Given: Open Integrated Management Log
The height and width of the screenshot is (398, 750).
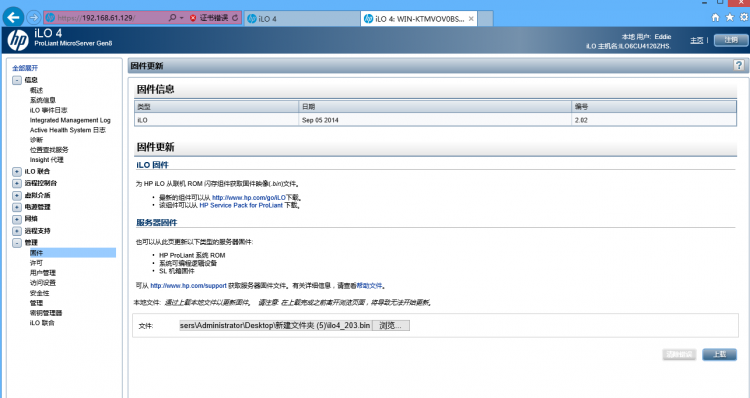Looking at the screenshot, I should (70, 120).
